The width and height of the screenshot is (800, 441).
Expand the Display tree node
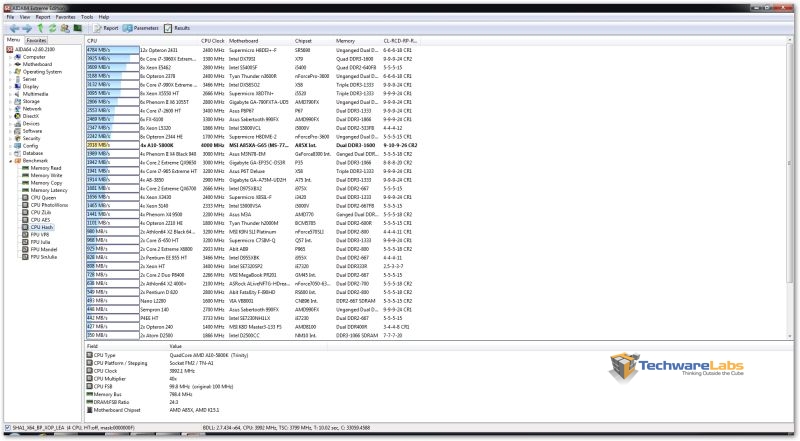point(10,87)
